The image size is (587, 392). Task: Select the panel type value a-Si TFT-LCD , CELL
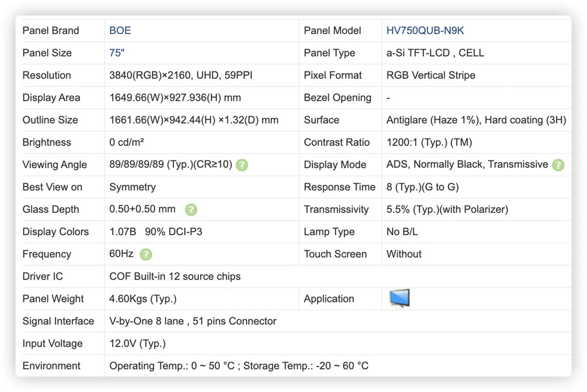[x=435, y=53]
